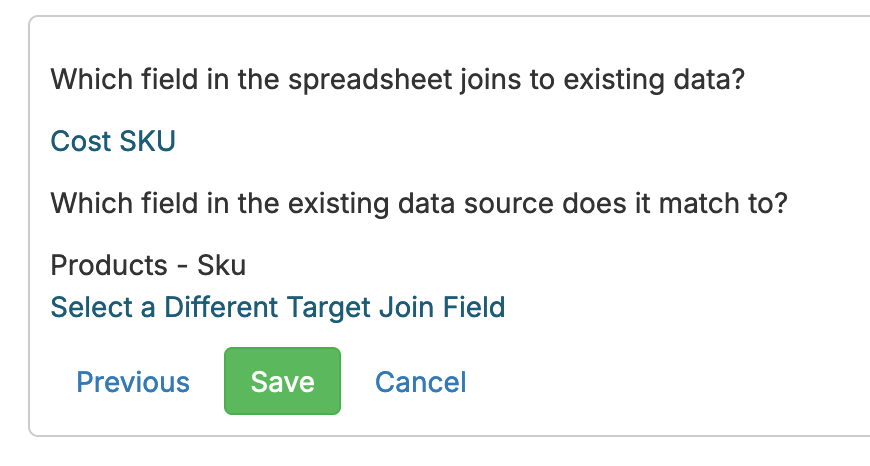Return to the previous wizard step
This screenshot has width=870, height=466.
(x=133, y=382)
